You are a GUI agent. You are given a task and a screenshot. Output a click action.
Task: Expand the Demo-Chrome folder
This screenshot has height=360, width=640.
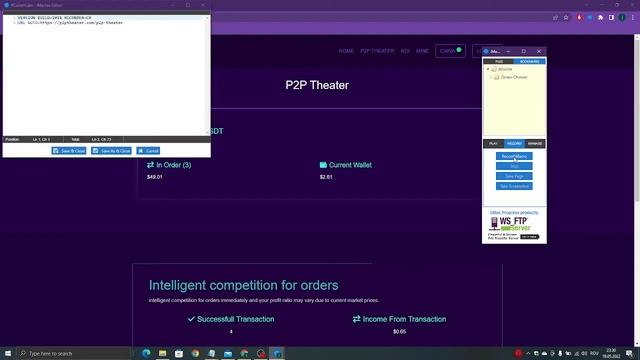(x=491, y=77)
